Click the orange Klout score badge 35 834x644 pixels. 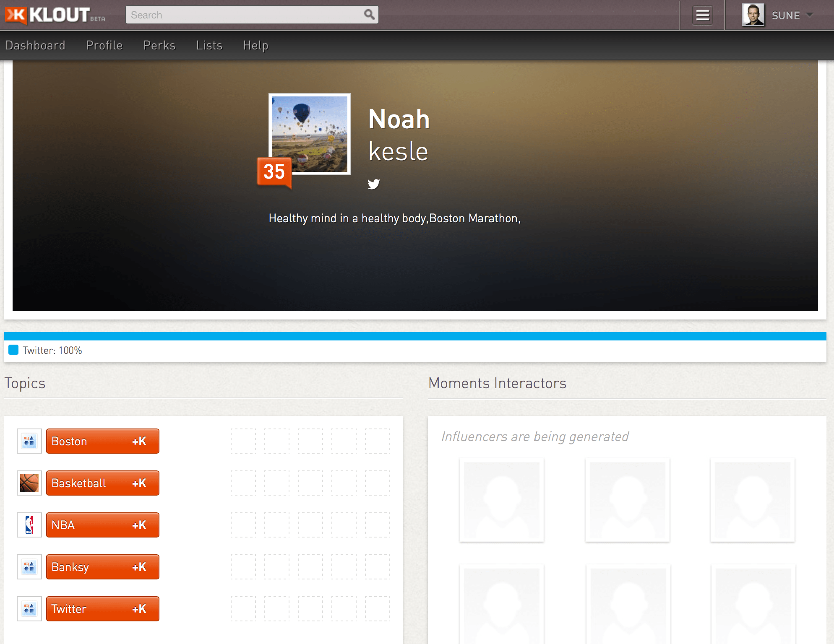pos(274,171)
